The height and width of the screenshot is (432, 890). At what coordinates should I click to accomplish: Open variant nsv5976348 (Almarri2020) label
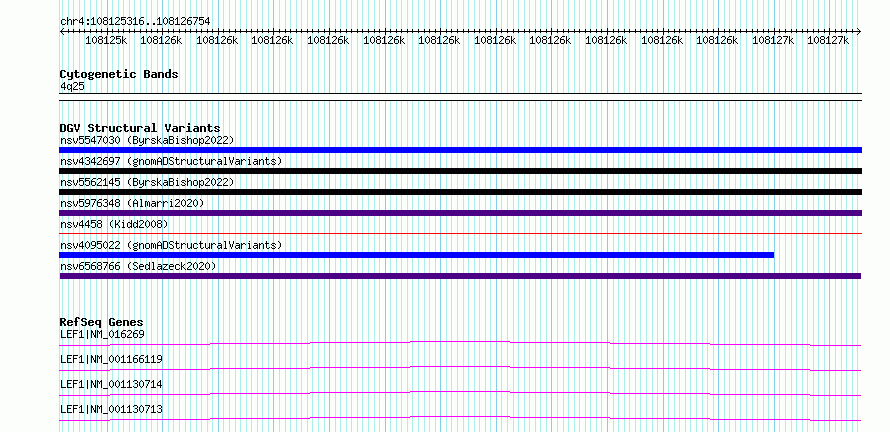tap(132, 203)
